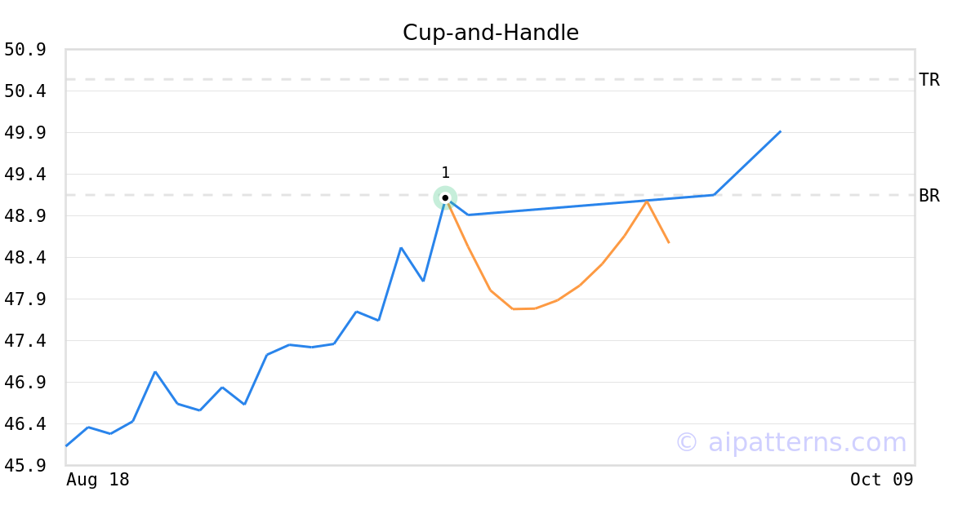Click the BR label on right side
This screenshot has height=514, width=980.
[929, 196]
